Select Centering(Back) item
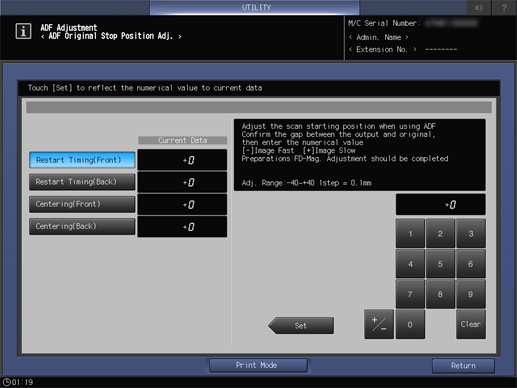The height and width of the screenshot is (388, 517). (82, 226)
